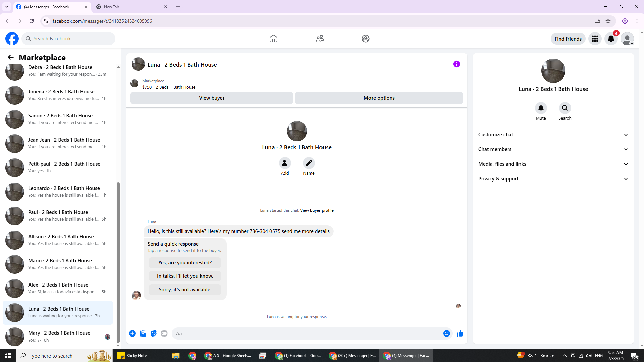Click the purple conversation information icon

tap(457, 64)
